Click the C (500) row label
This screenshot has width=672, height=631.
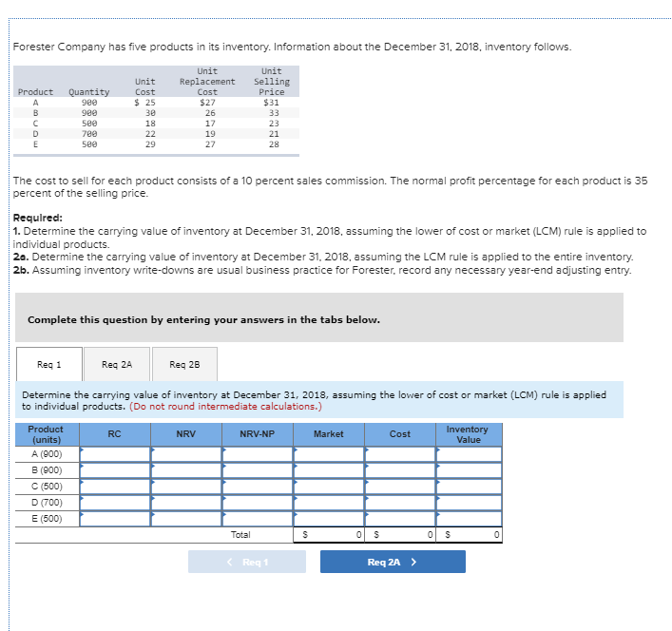click(x=48, y=487)
